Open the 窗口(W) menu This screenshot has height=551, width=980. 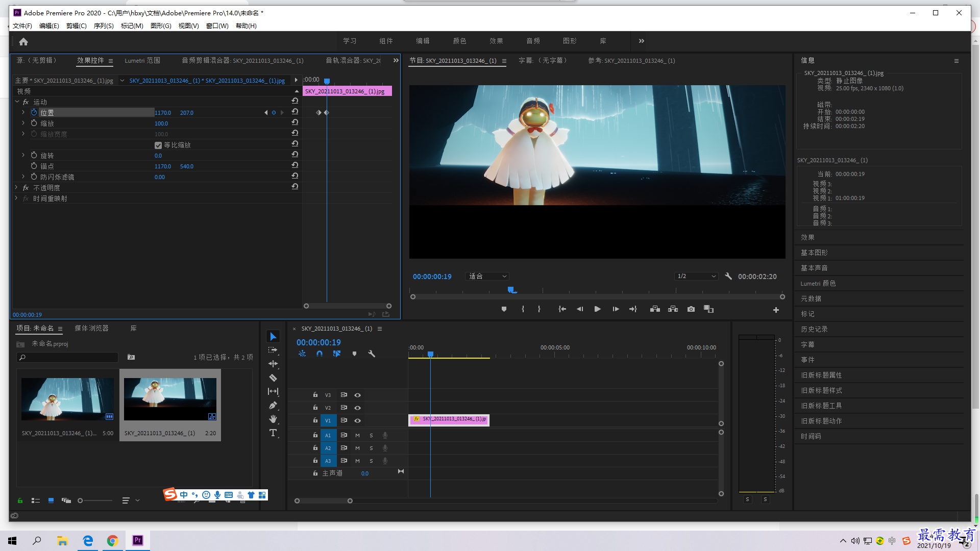[217, 26]
